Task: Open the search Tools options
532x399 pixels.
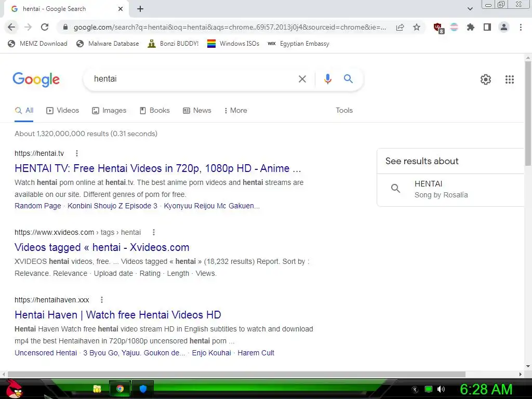Action: (344, 111)
